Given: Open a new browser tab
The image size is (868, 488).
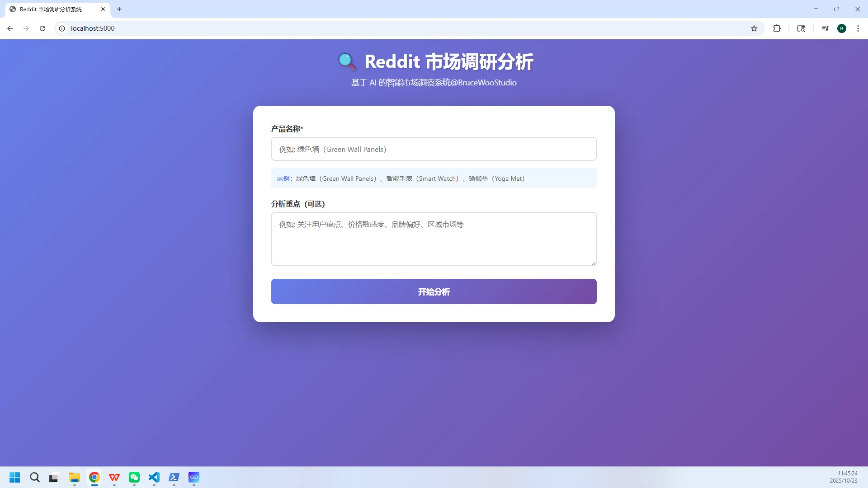Looking at the screenshot, I should (119, 9).
